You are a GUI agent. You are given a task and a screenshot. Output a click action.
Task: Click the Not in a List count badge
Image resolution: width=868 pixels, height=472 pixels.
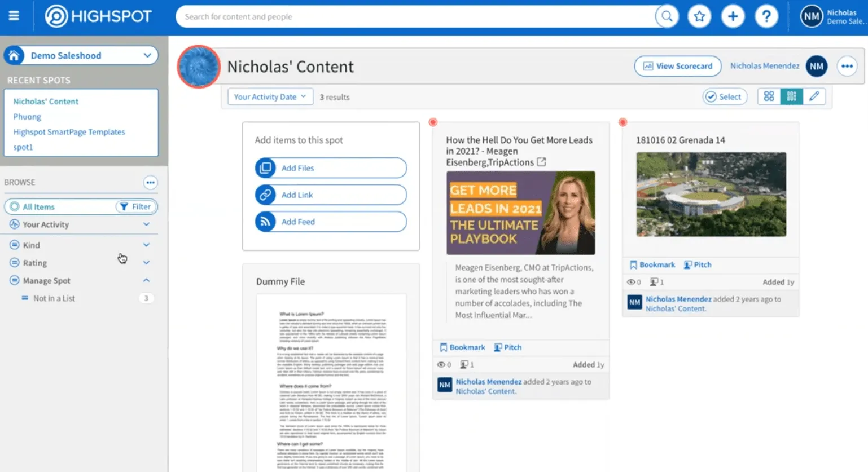(x=146, y=298)
